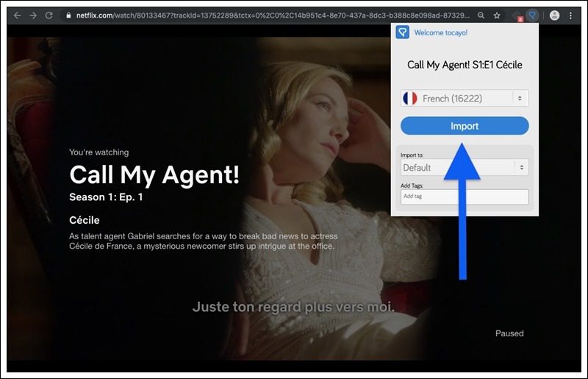Click the Welcome tocayo! link
This screenshot has height=379, width=588.
tap(440, 32)
